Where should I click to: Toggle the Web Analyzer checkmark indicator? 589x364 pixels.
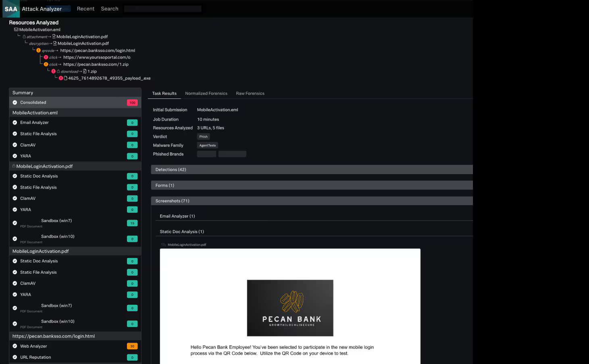(x=15, y=346)
